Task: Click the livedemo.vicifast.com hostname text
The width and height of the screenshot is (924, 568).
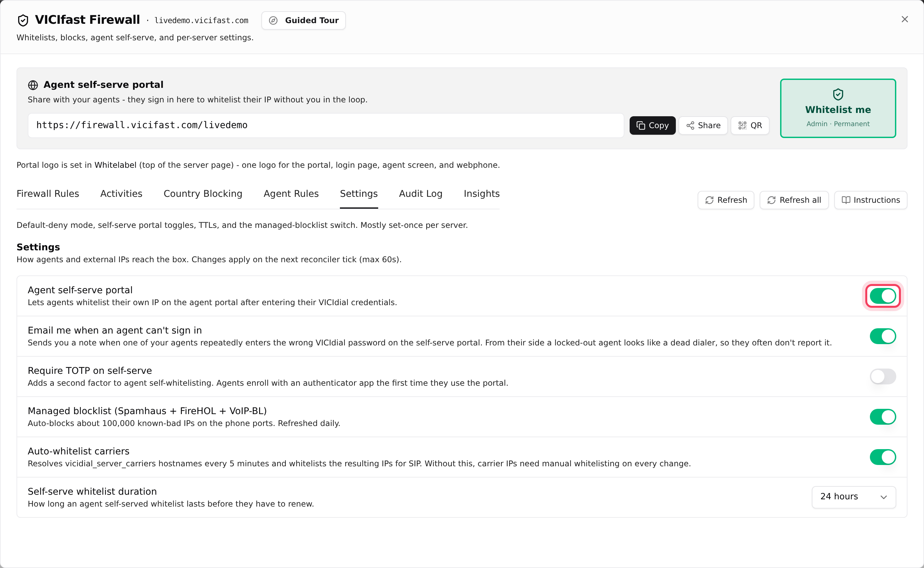Action: [x=201, y=21]
